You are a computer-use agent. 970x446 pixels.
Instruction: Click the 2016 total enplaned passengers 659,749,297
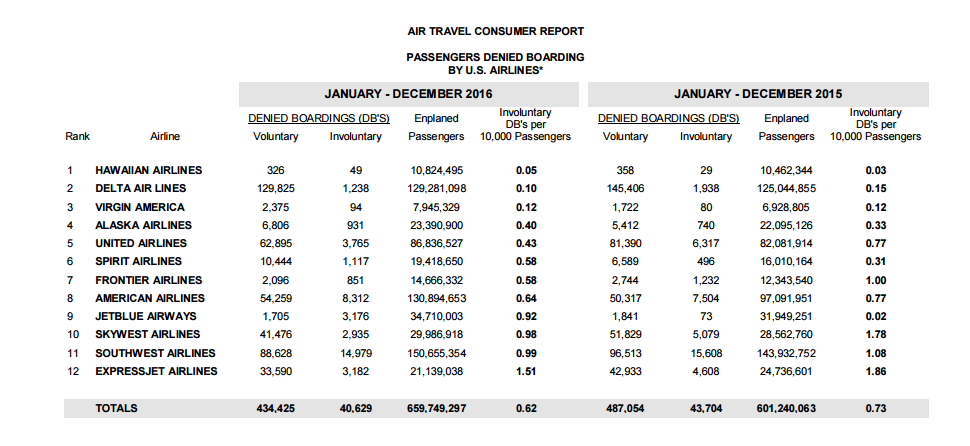[437, 408]
